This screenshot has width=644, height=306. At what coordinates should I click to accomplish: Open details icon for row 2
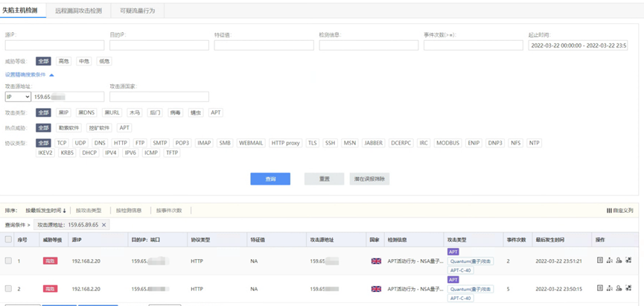click(600, 287)
